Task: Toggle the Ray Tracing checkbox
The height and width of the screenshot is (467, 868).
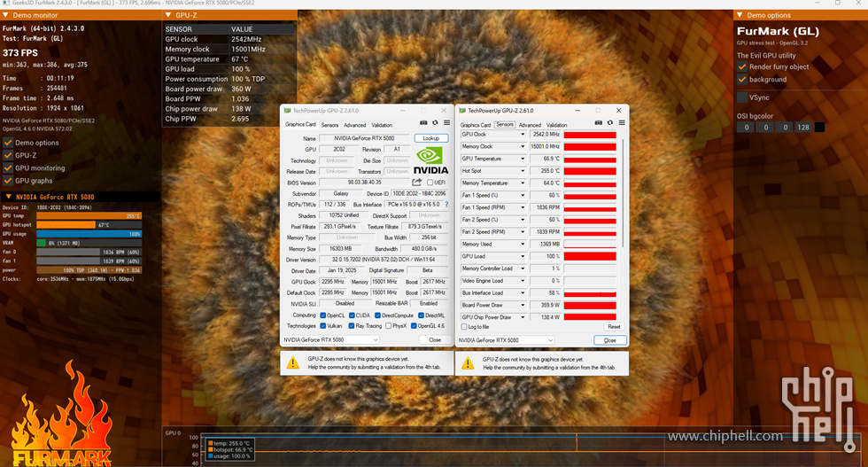Action: point(352,326)
